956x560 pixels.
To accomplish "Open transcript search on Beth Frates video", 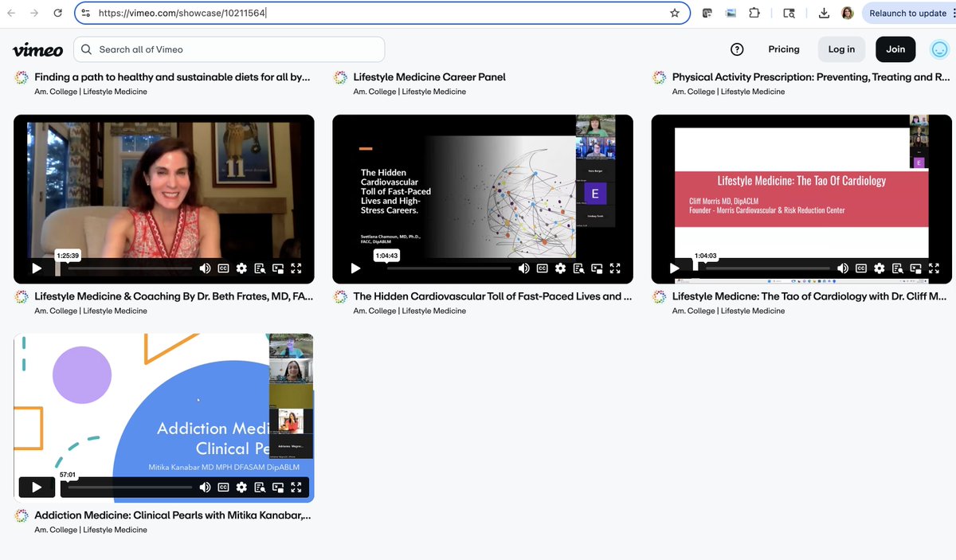I will (260, 268).
